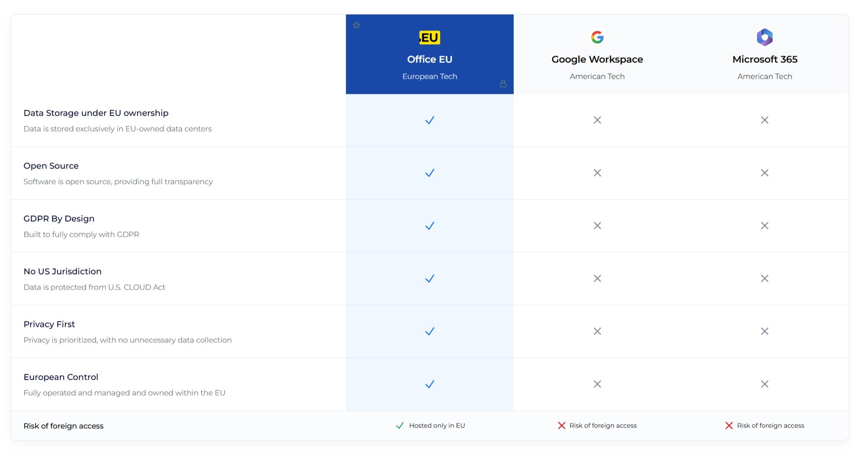Click red X under Google Workspace column footer
This screenshot has width=868, height=456.
point(561,425)
